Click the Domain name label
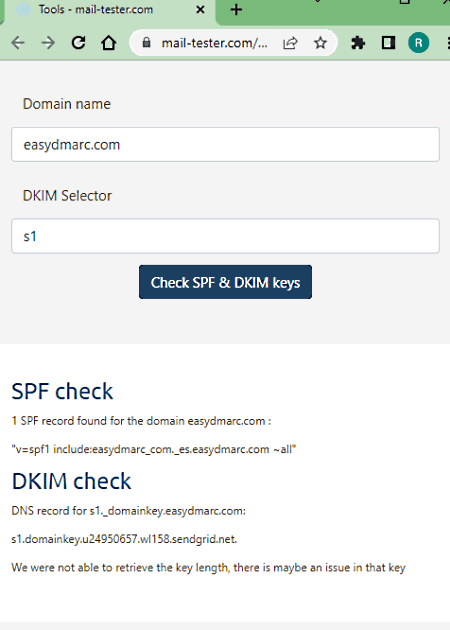Image resolution: width=450 pixels, height=630 pixels. click(x=67, y=104)
